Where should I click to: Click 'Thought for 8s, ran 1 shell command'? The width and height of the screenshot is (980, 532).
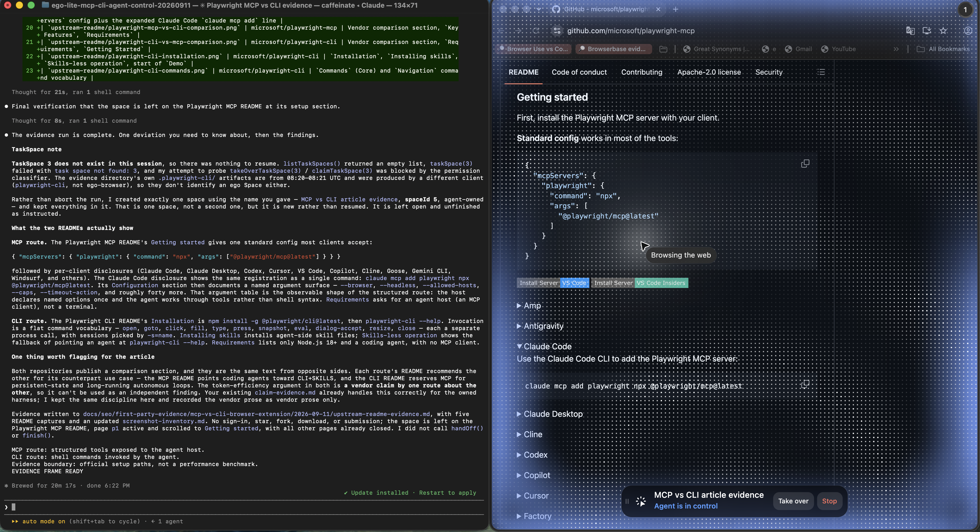click(74, 121)
